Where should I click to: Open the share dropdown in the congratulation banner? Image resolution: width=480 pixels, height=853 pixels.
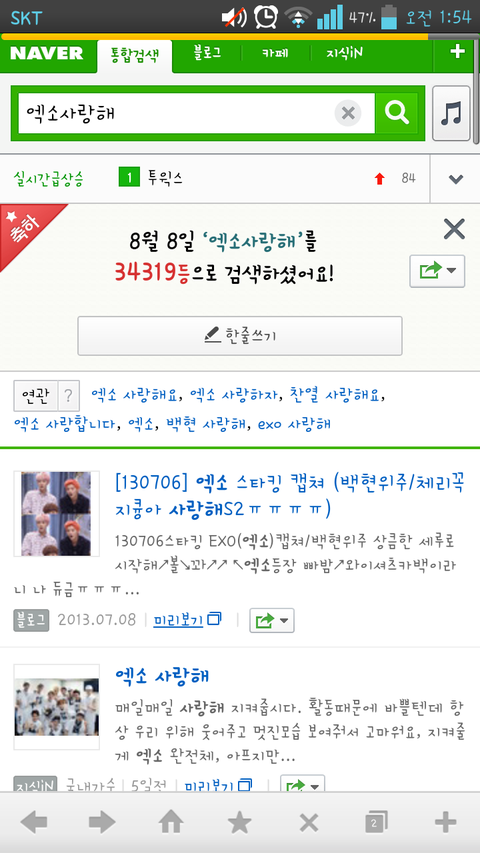point(437,271)
